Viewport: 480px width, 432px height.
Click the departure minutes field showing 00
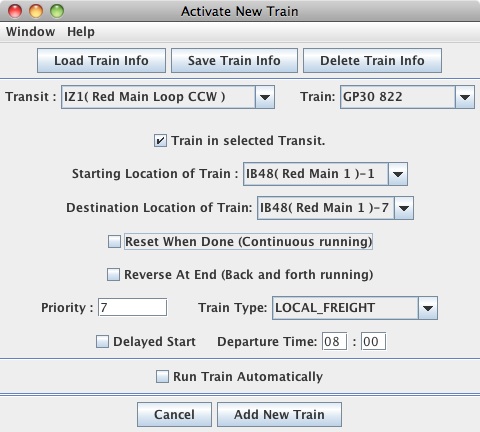[374, 341]
